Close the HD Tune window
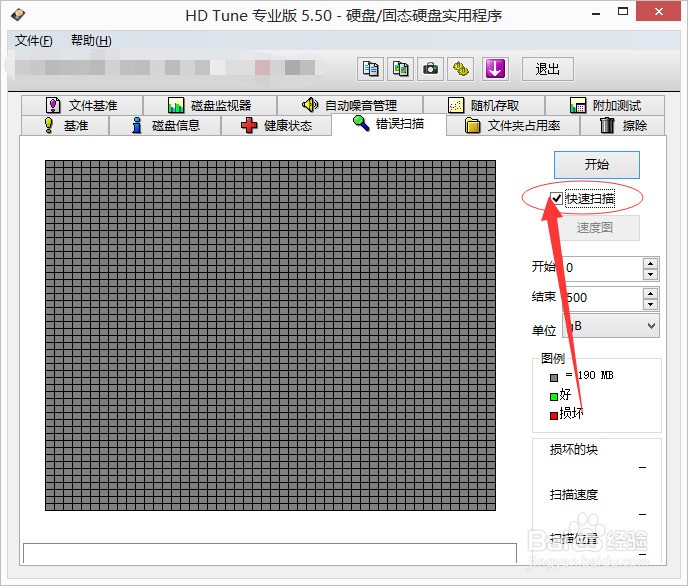The image size is (688, 586). [659, 12]
